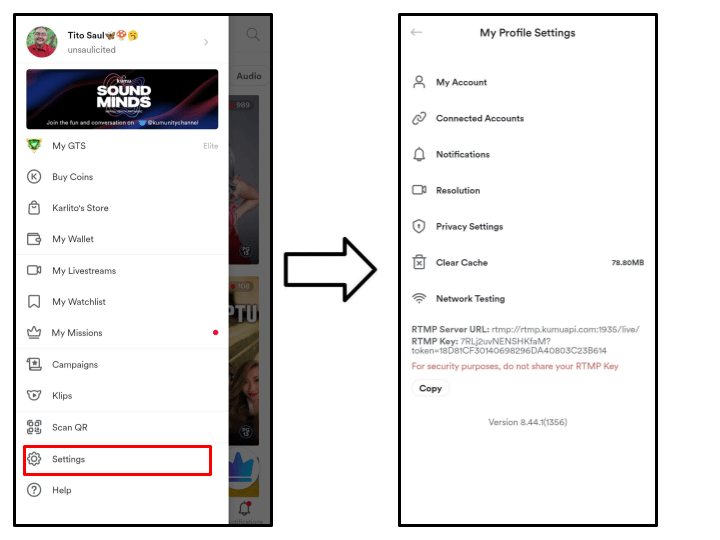Tap the Clear Cache trash icon
The width and height of the screenshot is (720, 540).
pyautogui.click(x=419, y=262)
